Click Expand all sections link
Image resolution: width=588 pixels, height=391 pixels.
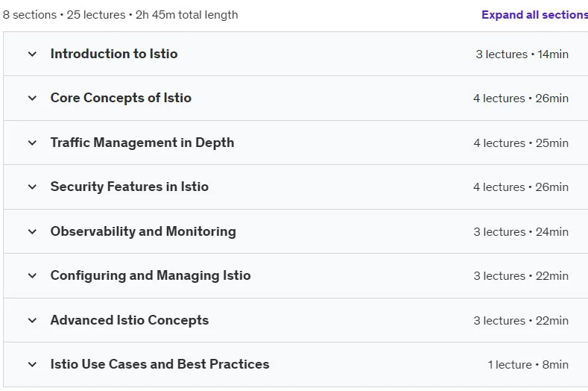click(534, 15)
